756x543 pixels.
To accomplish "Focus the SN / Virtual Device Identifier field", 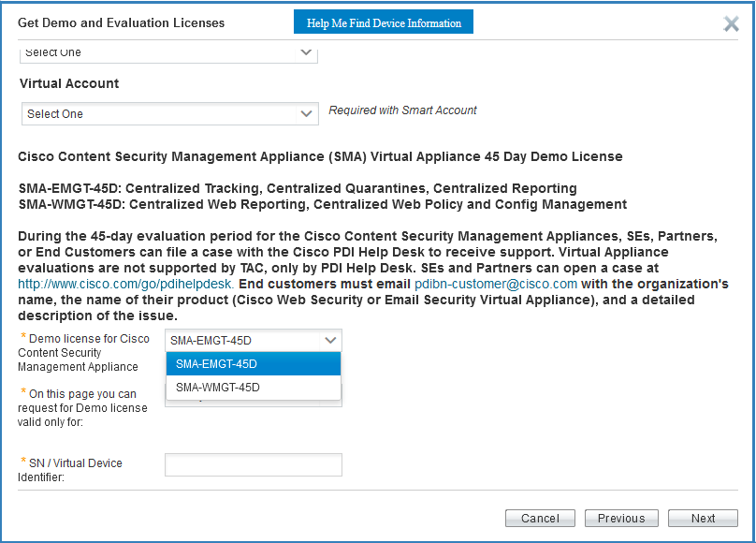I will click(254, 464).
